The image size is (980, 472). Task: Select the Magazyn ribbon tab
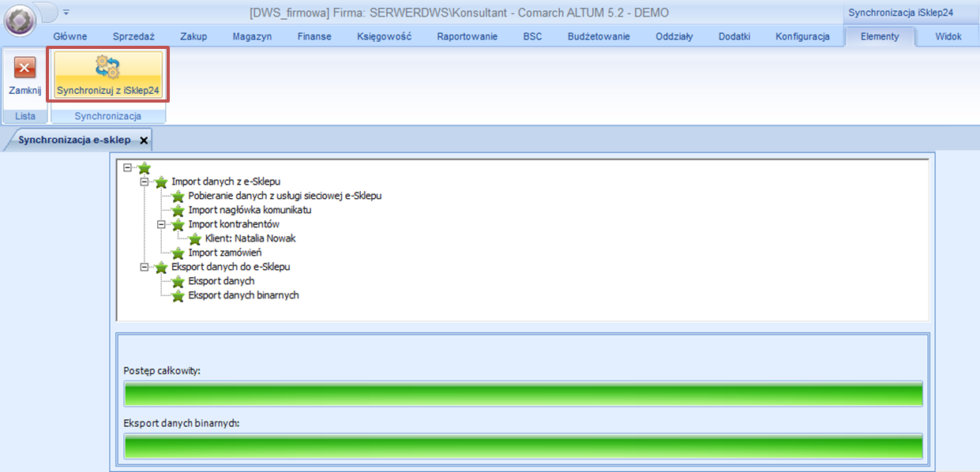click(x=252, y=36)
